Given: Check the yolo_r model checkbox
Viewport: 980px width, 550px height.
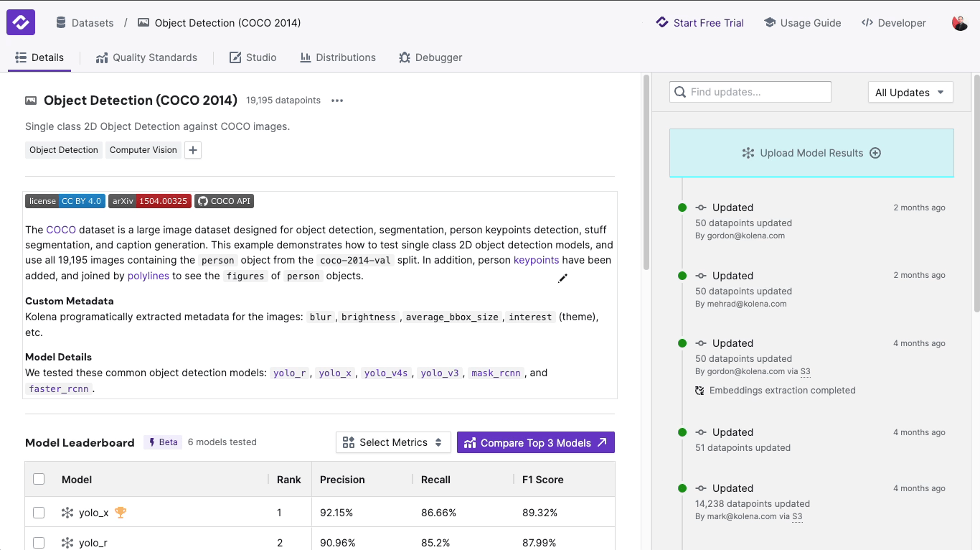Looking at the screenshot, I should (39, 543).
